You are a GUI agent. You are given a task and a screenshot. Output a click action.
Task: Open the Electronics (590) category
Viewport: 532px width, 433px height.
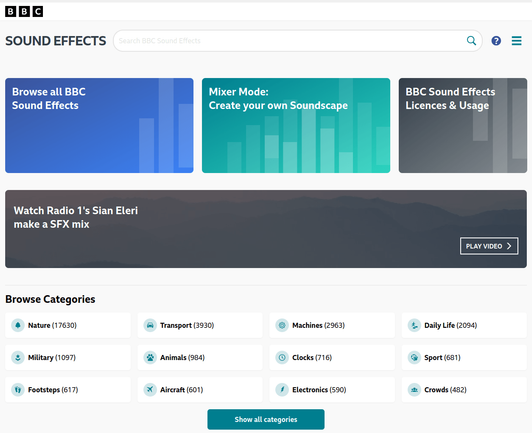332,390
